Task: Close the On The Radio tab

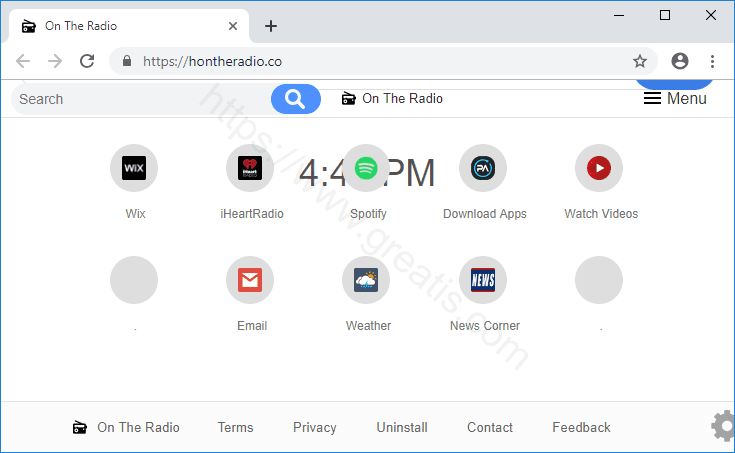Action: tap(232, 26)
